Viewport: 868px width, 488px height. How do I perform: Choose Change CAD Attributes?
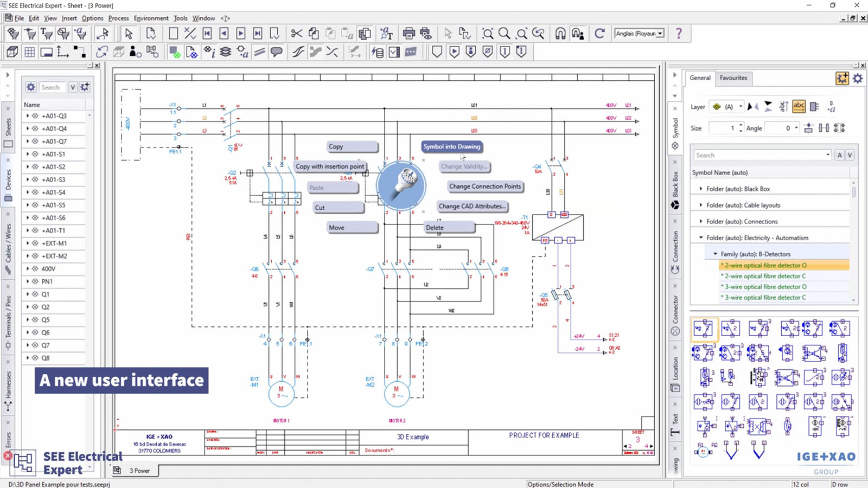click(x=472, y=206)
